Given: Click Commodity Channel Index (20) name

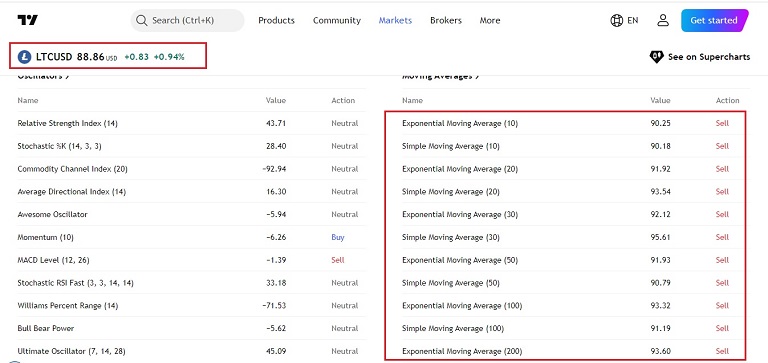Looking at the screenshot, I should coord(72,169).
